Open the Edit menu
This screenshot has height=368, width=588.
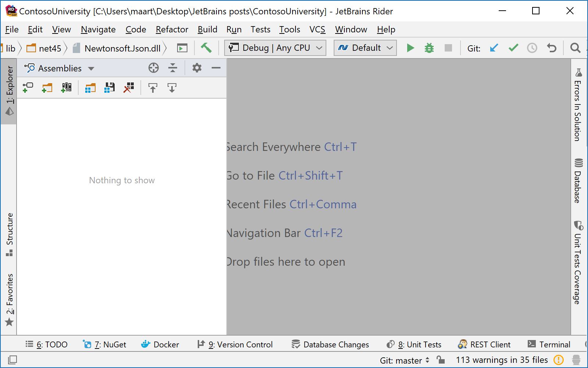35,29
